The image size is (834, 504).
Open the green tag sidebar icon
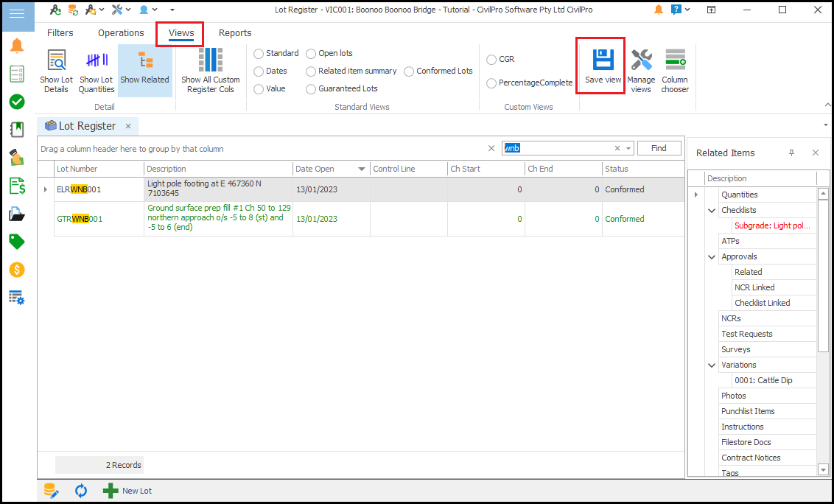point(17,242)
